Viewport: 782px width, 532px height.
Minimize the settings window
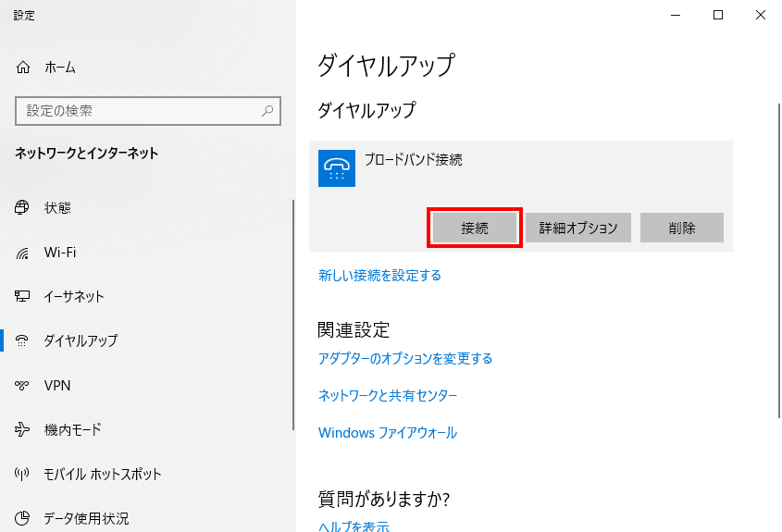tap(676, 15)
